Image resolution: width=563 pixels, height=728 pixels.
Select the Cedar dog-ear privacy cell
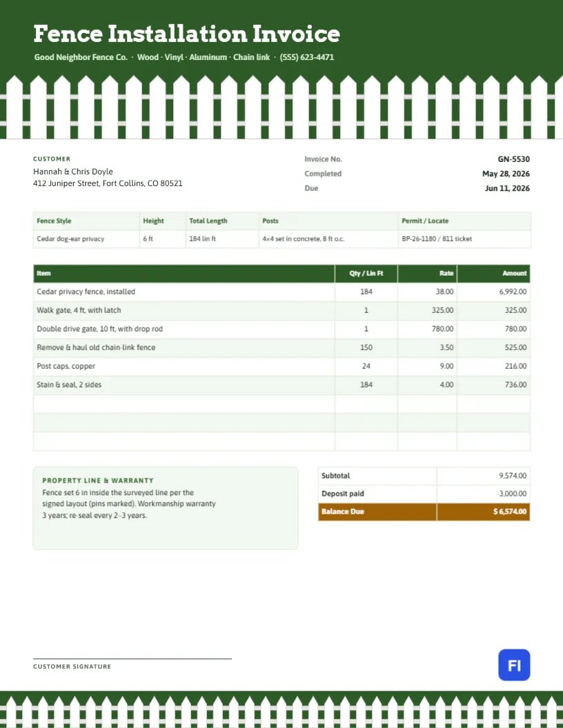tap(86, 239)
